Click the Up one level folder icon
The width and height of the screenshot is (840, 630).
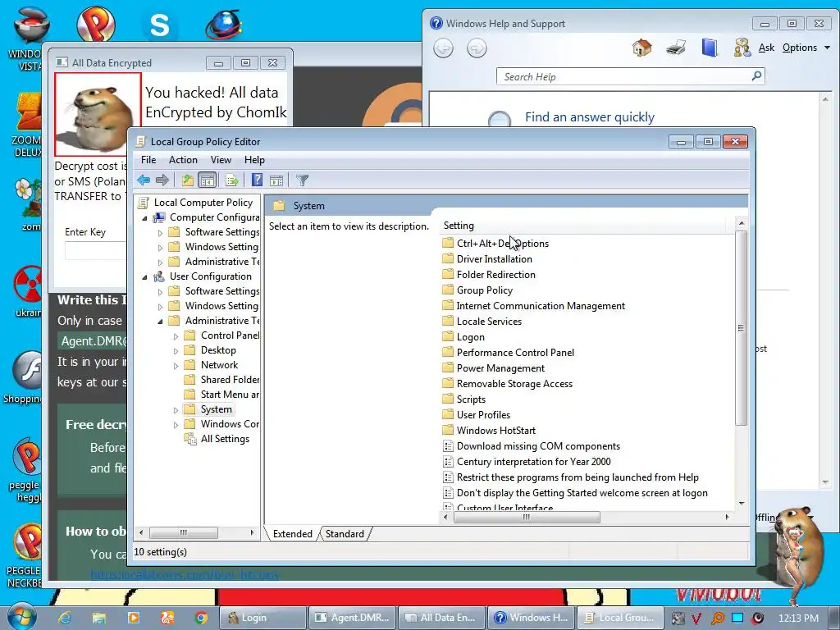tap(188, 180)
